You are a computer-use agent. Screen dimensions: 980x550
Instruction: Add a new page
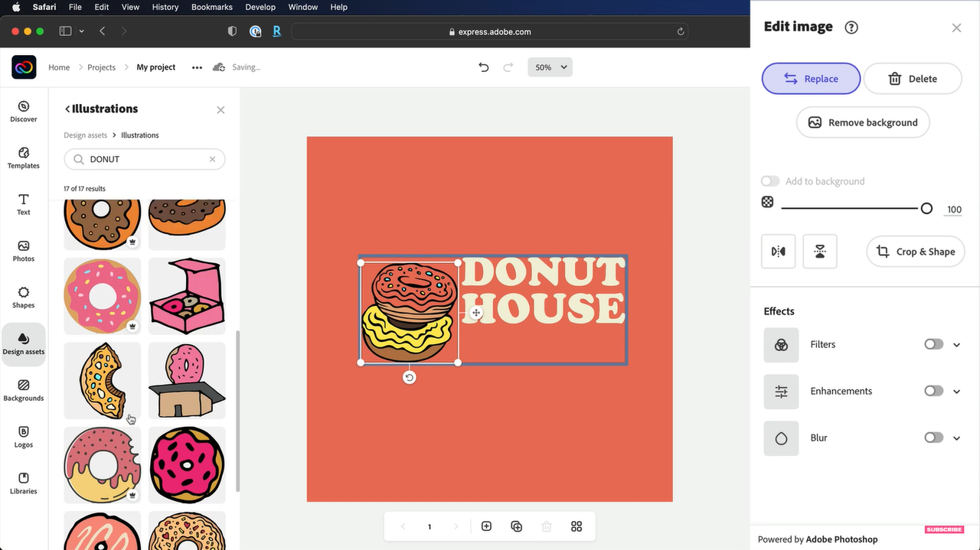[486, 526]
